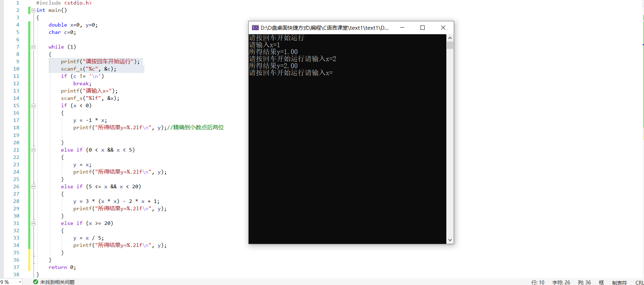
Task: Click the y = -1 * x; line
Action: (x=90, y=120)
